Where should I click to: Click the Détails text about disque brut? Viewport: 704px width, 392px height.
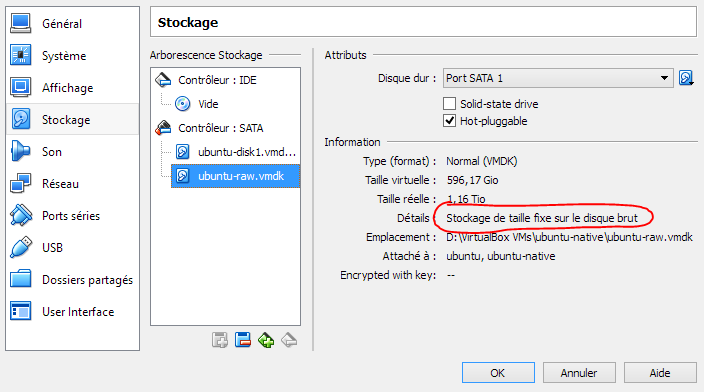click(x=542, y=218)
